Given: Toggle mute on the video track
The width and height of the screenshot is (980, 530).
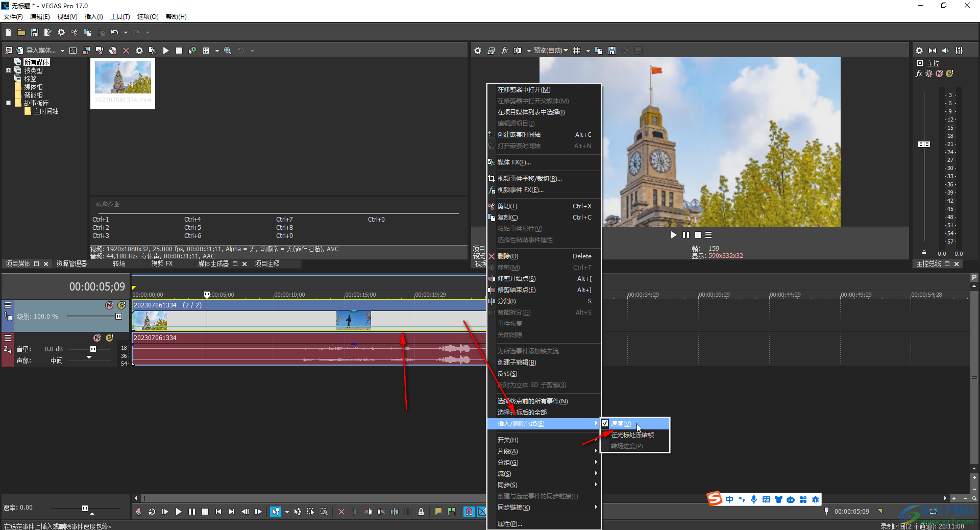Looking at the screenshot, I should coord(109,305).
